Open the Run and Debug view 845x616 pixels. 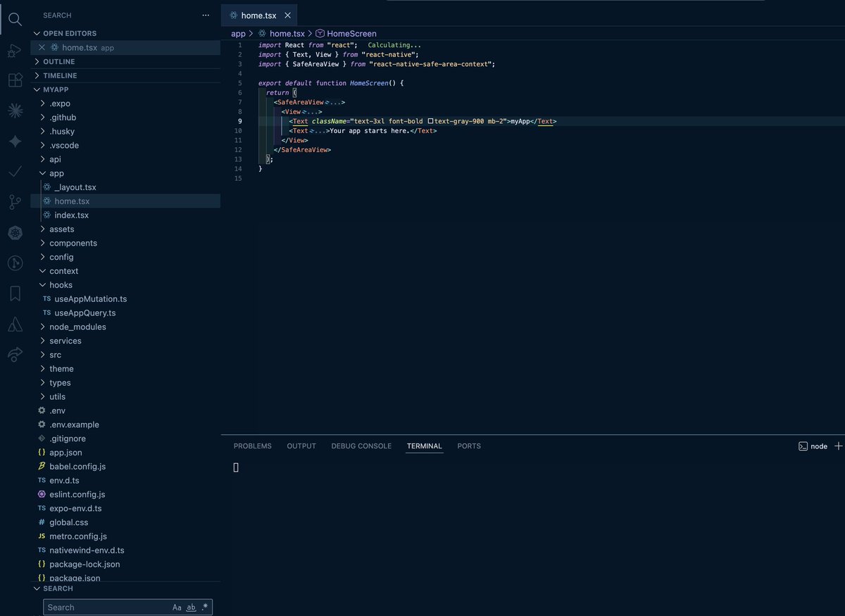click(x=15, y=51)
